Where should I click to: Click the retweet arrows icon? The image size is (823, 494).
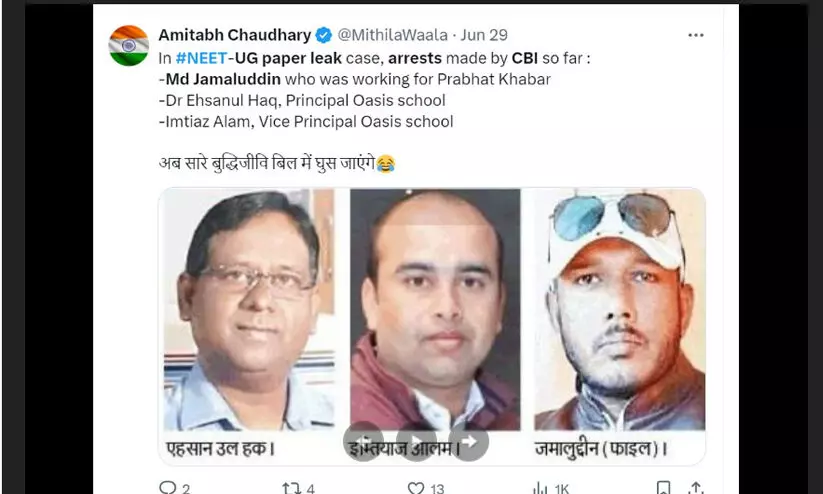pos(292,489)
